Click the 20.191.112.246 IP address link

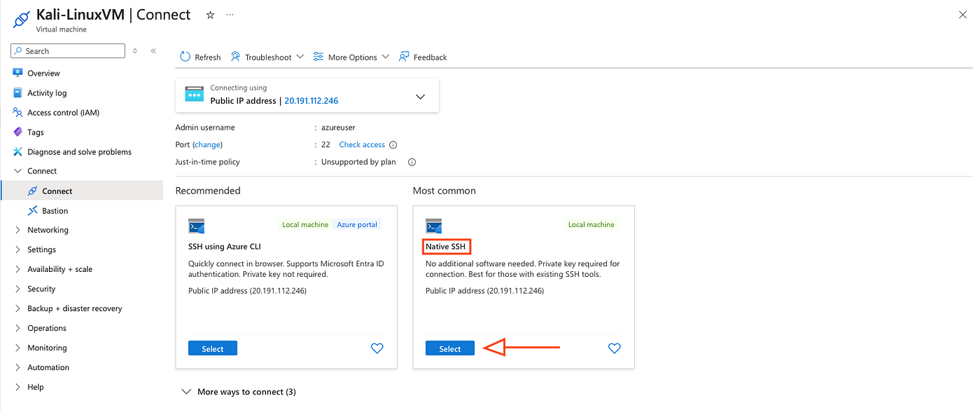[x=311, y=101]
